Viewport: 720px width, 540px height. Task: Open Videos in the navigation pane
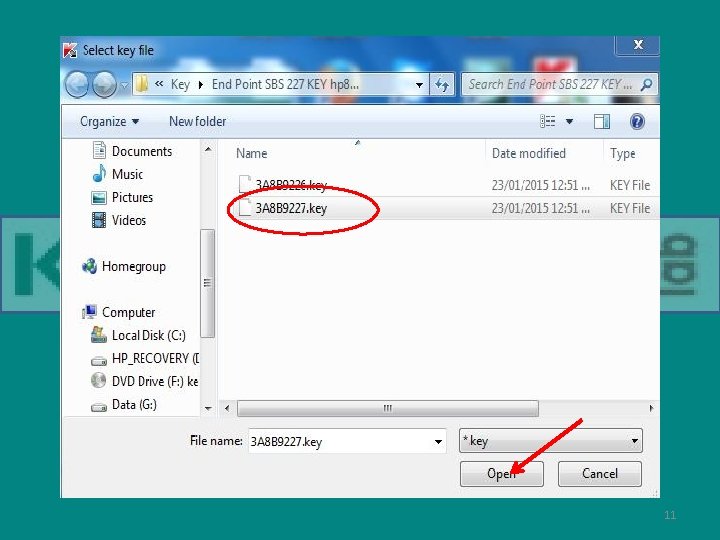129,220
